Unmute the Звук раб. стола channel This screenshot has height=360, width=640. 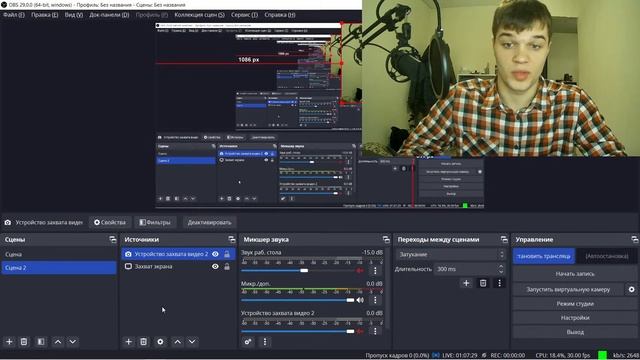[x=360, y=270]
